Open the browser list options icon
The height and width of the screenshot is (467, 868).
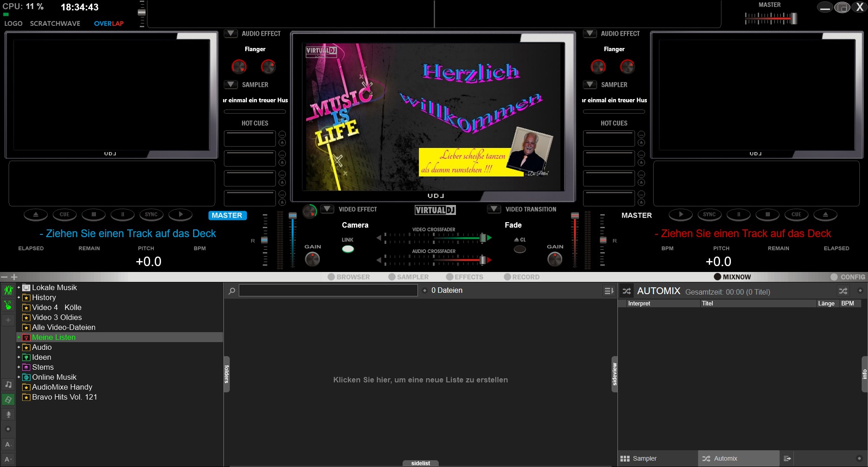coord(609,291)
